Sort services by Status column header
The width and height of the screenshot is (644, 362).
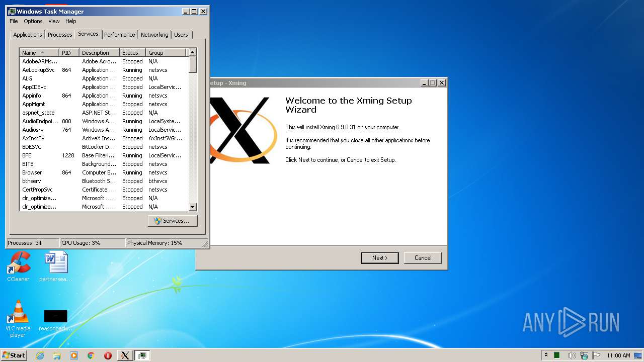133,53
